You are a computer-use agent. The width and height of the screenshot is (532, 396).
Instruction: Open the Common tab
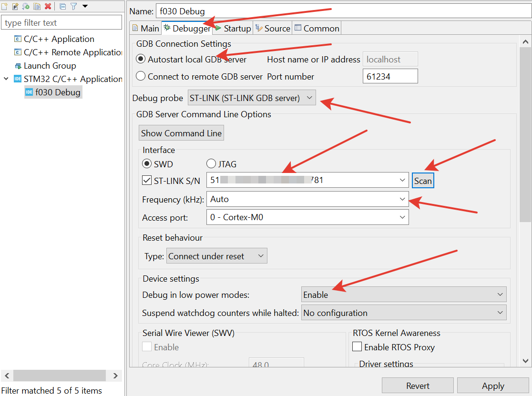pos(317,29)
